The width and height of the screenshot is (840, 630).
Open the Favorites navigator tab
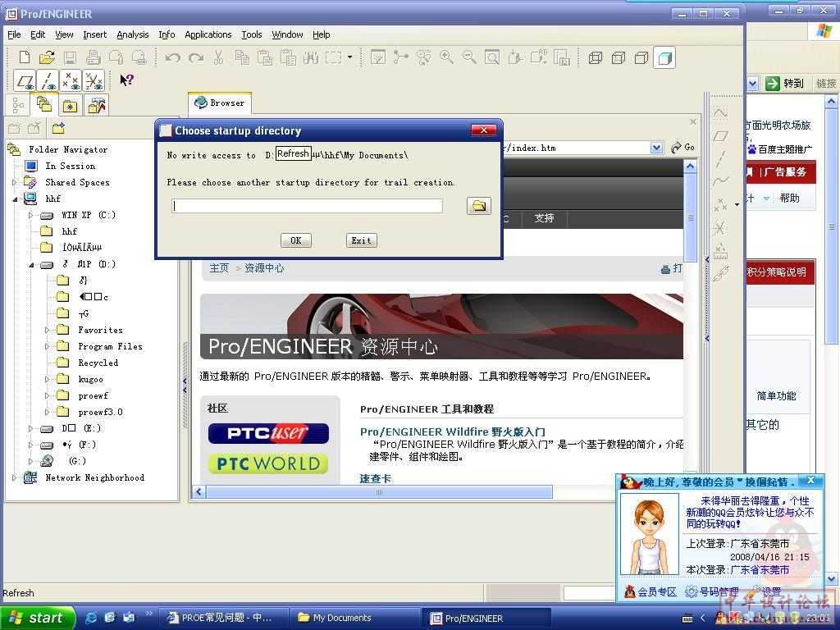click(x=70, y=105)
